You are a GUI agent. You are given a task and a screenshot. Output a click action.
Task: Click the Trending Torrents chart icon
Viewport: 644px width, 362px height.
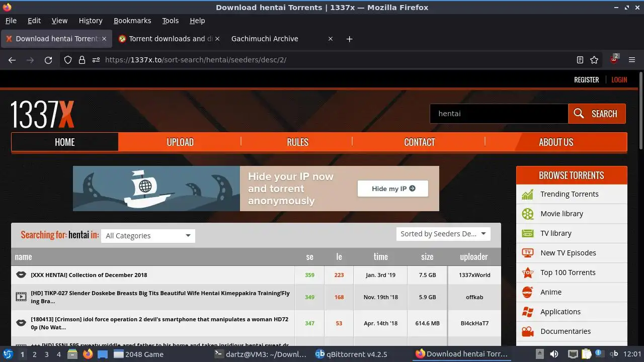pos(527,194)
